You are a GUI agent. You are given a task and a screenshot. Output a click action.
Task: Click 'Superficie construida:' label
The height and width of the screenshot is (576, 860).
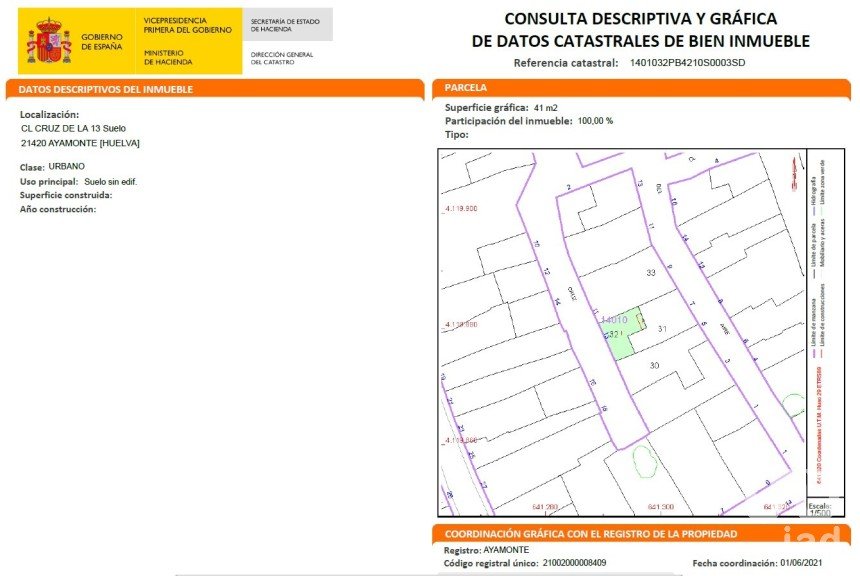point(66,195)
